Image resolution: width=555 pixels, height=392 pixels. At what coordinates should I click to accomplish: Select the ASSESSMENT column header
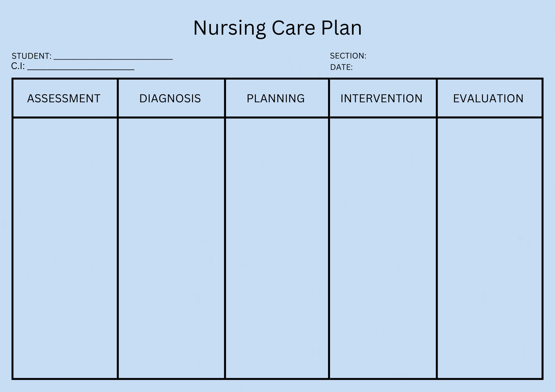64,99
